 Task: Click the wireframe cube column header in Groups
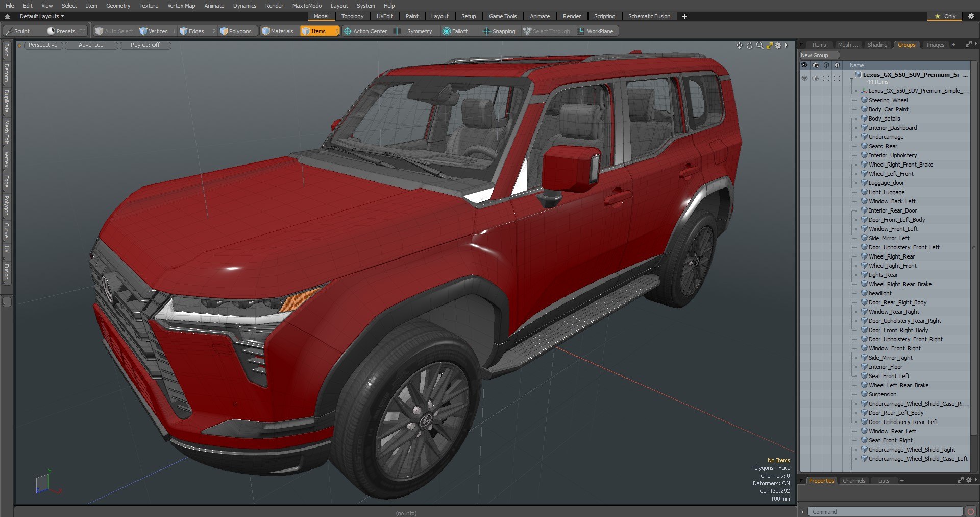[826, 65]
